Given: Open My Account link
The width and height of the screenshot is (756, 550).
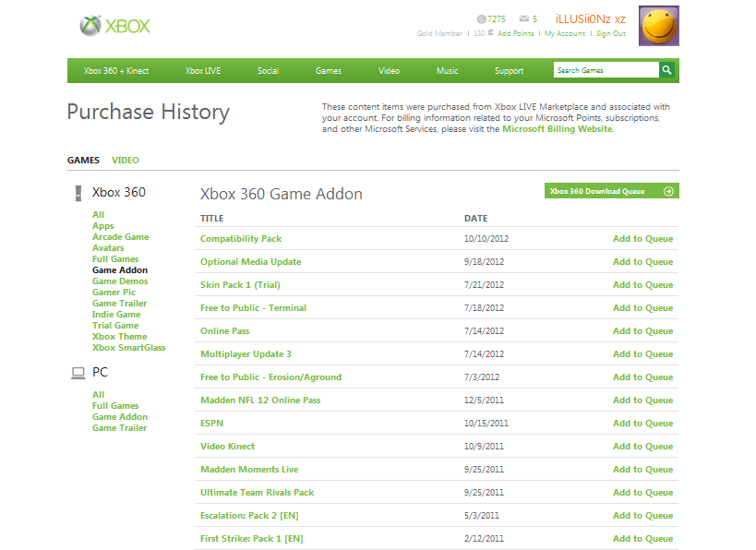Looking at the screenshot, I should pyautogui.click(x=565, y=33).
